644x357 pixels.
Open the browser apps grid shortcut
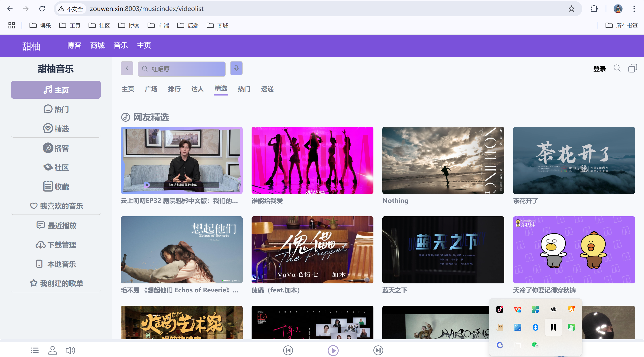tap(11, 25)
